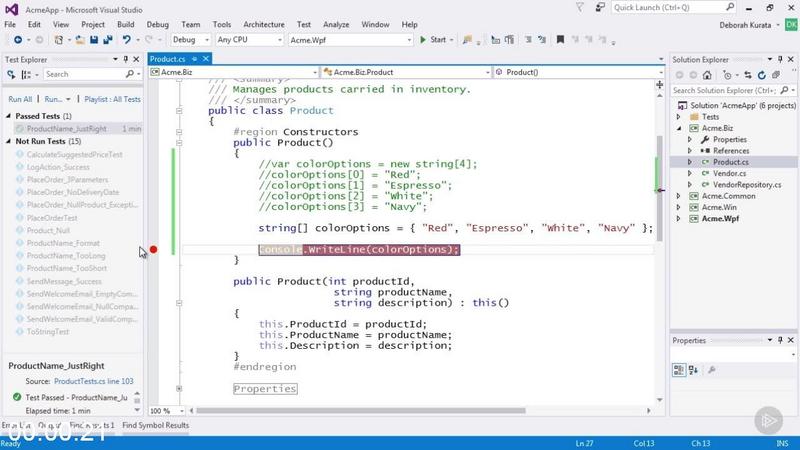Click the editor horizontal scrollbar
The image size is (800, 450).
coord(361,411)
